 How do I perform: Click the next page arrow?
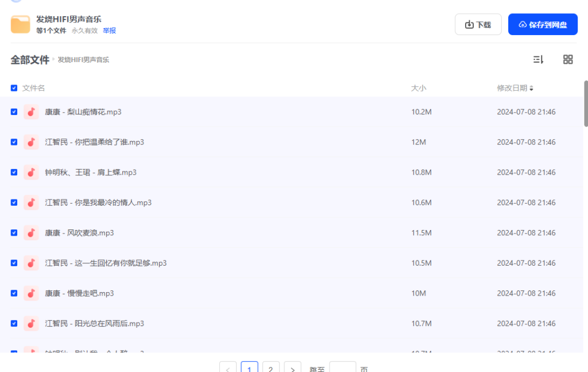(x=292, y=367)
